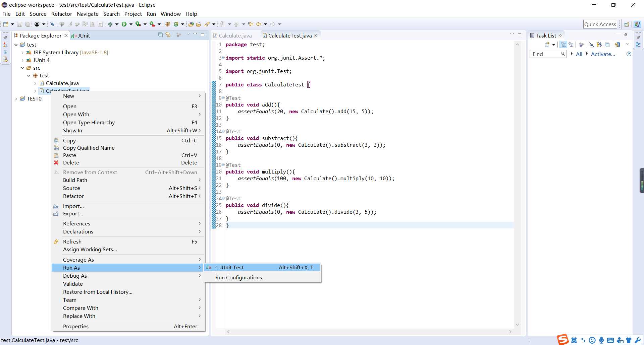Click the microphone icon in input method bar

click(601, 340)
